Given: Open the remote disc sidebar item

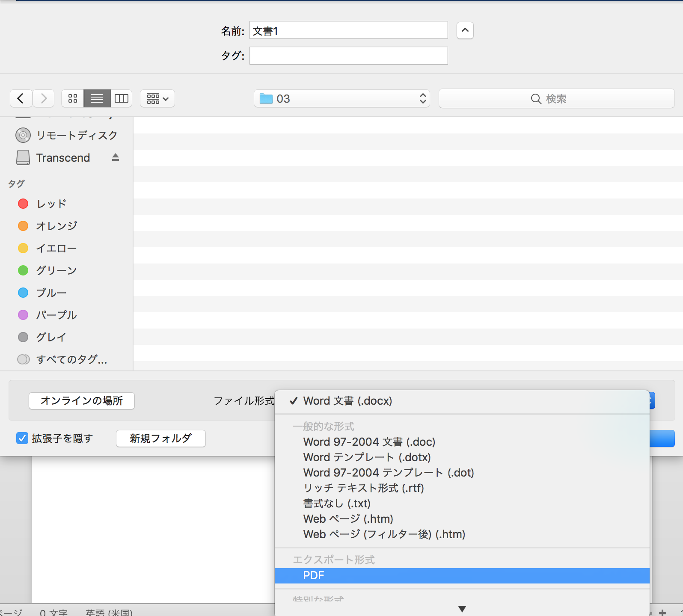Looking at the screenshot, I should point(76,135).
